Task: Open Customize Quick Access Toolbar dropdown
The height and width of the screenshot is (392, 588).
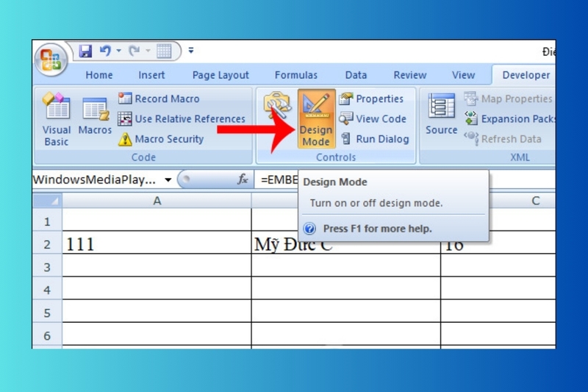Action: coord(191,50)
